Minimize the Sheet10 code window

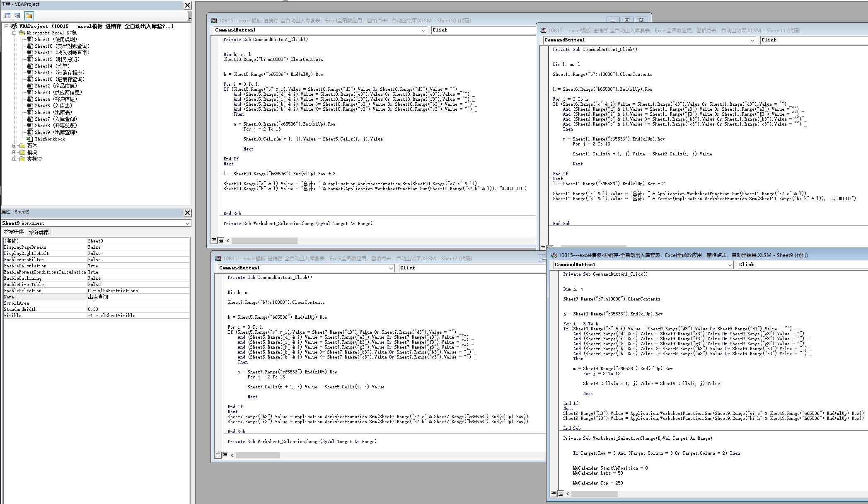(613, 20)
